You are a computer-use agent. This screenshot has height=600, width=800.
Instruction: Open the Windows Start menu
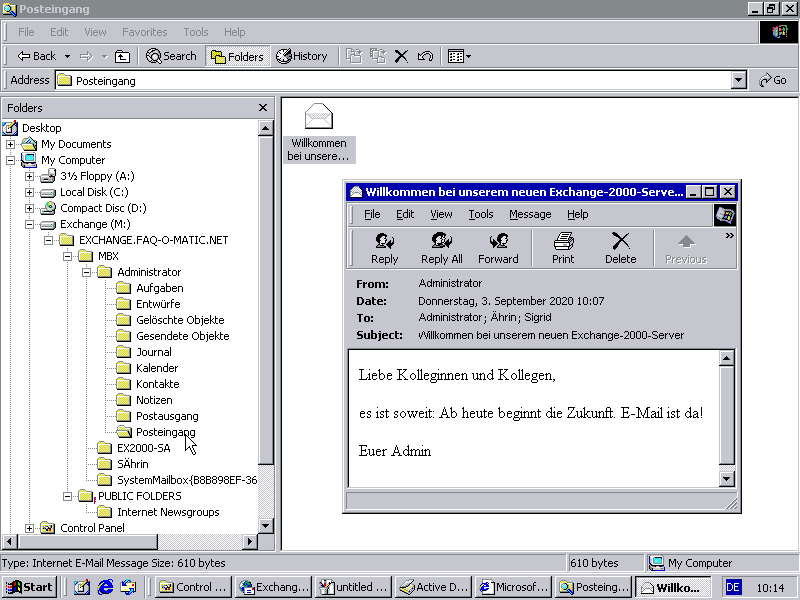pyautogui.click(x=30, y=587)
